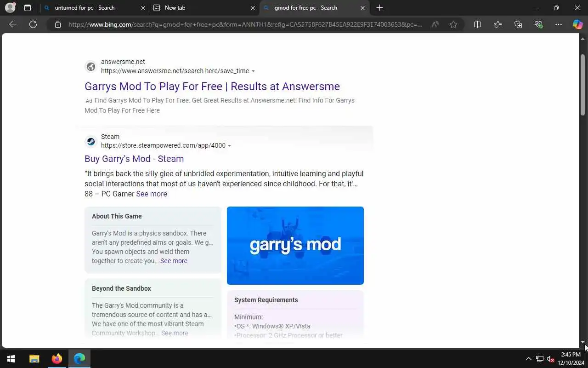Screen dimensions: 588x368
Task: Open 'Garrys Mod To Play For Free' ad link
Action: pos(212,86)
